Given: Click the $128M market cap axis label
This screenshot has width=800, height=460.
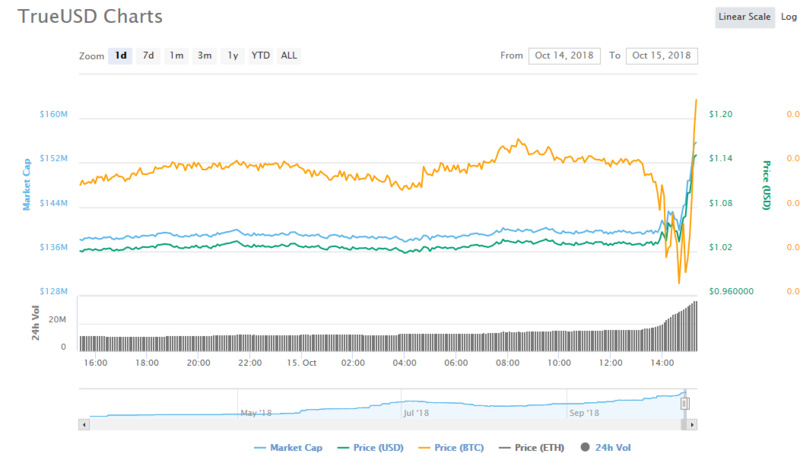Looking at the screenshot, I should click(x=54, y=291).
